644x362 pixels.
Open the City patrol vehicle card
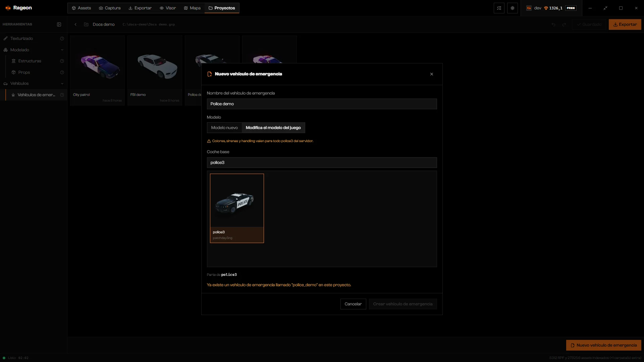point(97,71)
